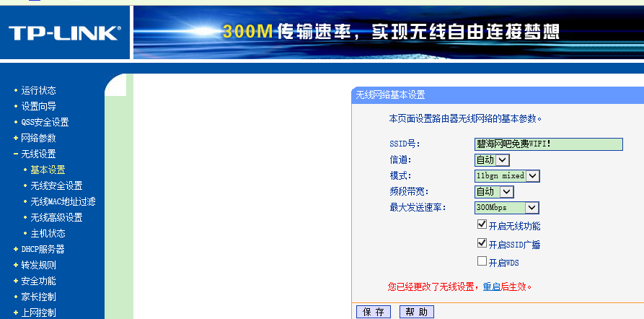Enable the 开启WDS checkbox
The height and width of the screenshot is (319, 644).
coord(482,261)
